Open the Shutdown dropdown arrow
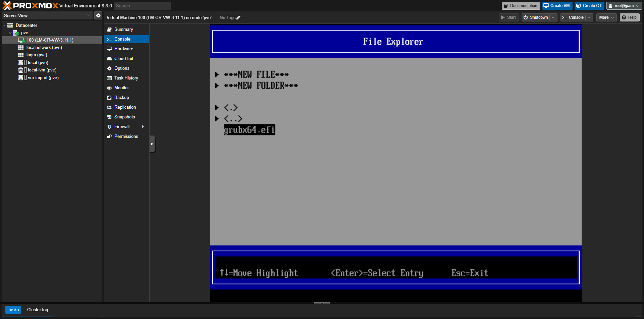 [x=553, y=17]
